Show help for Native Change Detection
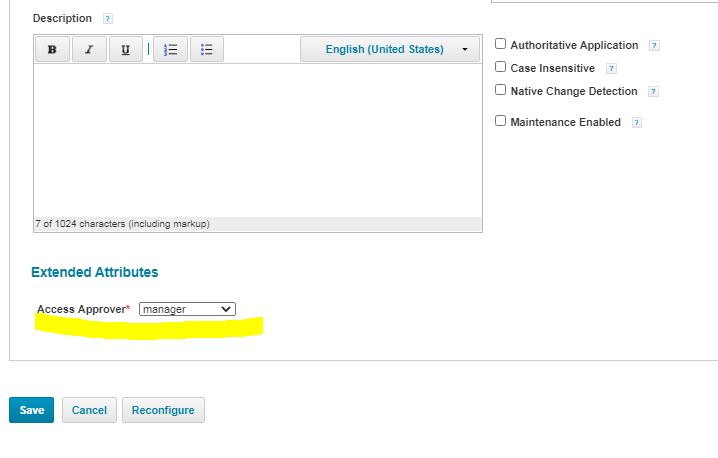The height and width of the screenshot is (458, 718). (x=653, y=92)
